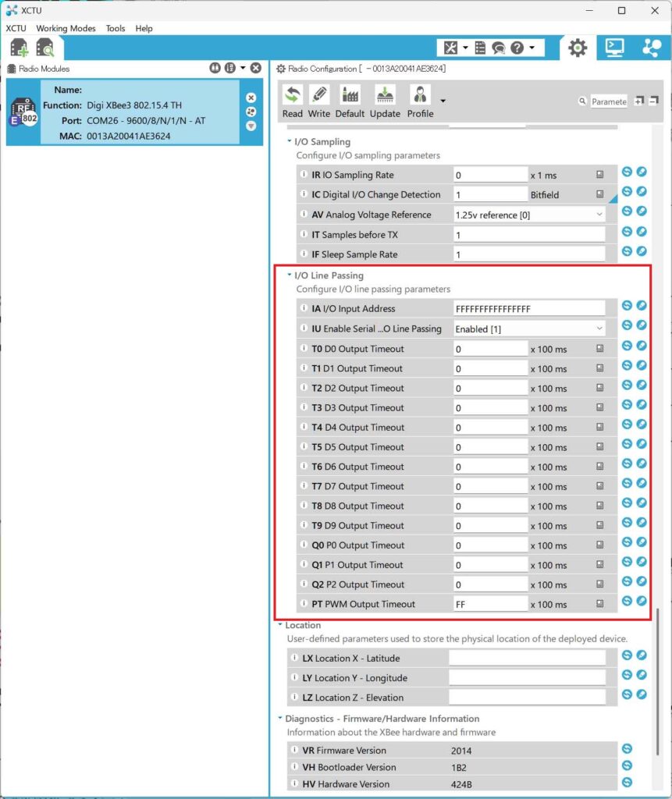672x799 pixels.
Task: Click the IA I/O Input Address field
Action: tap(529, 308)
